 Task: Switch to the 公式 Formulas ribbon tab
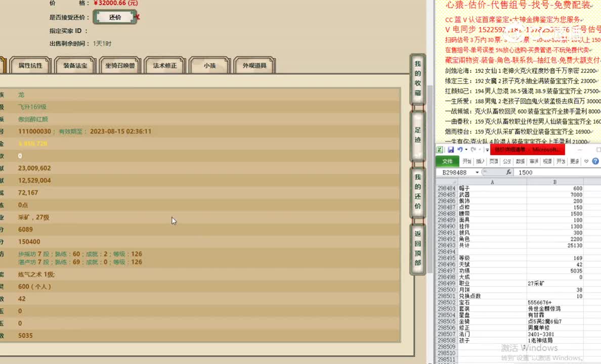click(507, 161)
